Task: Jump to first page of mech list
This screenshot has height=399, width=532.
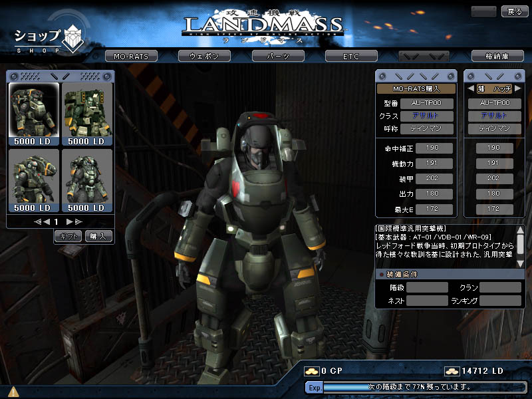Action: [x=37, y=221]
